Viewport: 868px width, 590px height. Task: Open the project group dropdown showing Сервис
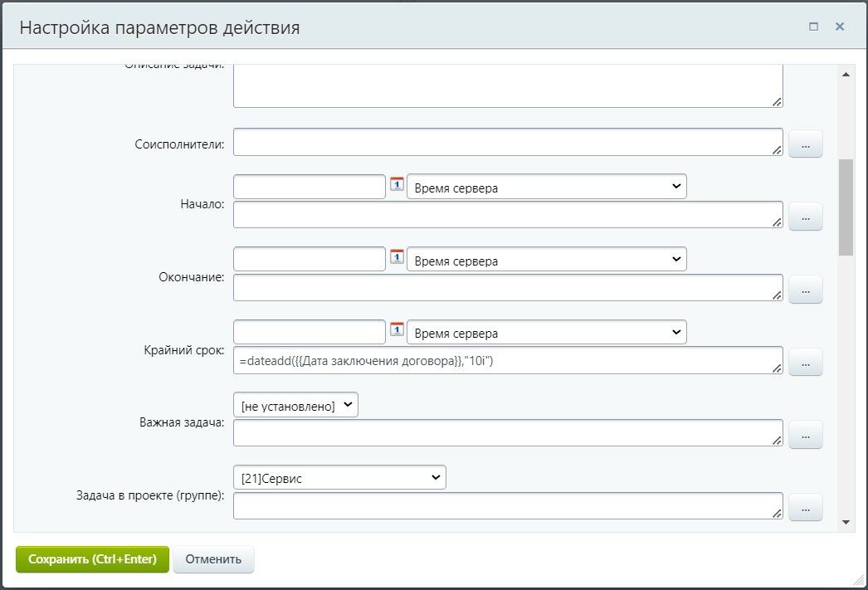(340, 477)
